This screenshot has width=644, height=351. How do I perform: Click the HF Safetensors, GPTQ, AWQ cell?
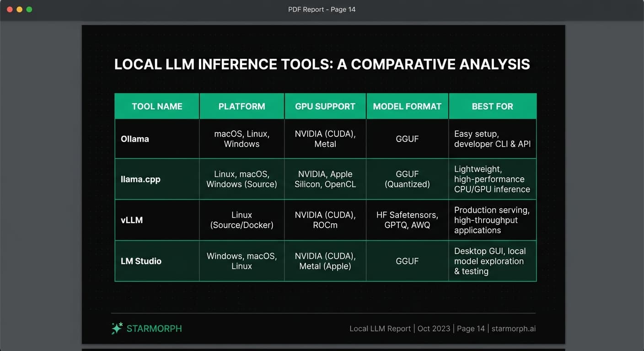(407, 220)
